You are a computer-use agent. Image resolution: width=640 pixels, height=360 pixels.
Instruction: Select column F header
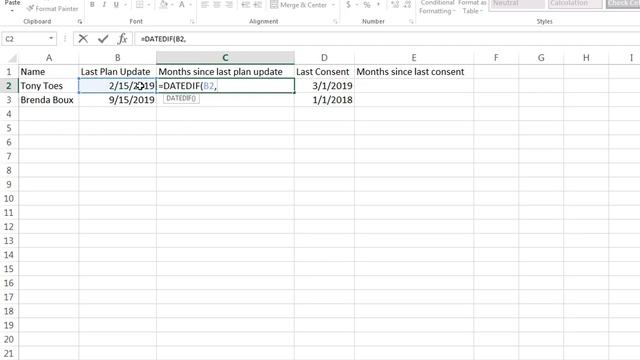[x=496, y=58]
